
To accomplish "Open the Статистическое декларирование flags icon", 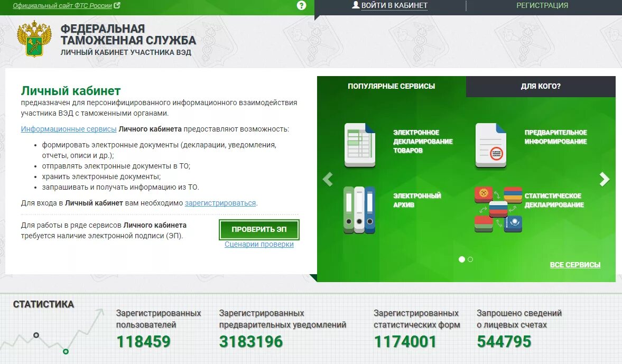I will click(498, 209).
